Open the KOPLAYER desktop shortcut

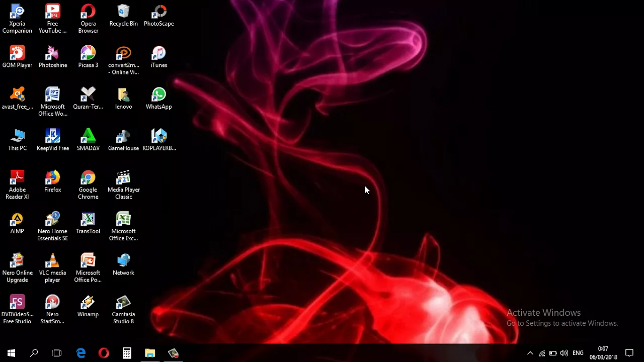click(x=159, y=140)
